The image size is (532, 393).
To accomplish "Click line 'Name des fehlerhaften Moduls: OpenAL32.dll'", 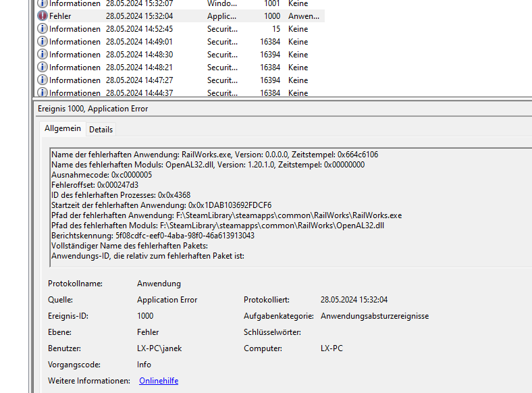I will click(x=208, y=165).
